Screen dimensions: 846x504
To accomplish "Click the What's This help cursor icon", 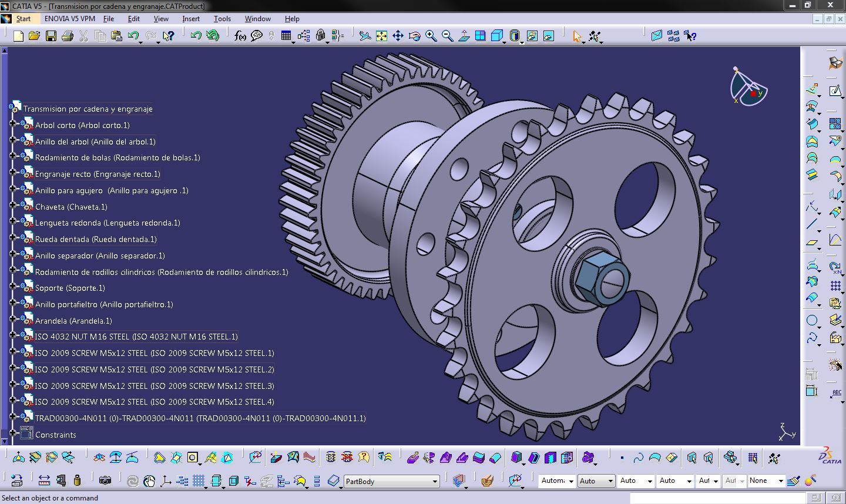I will coord(169,36).
